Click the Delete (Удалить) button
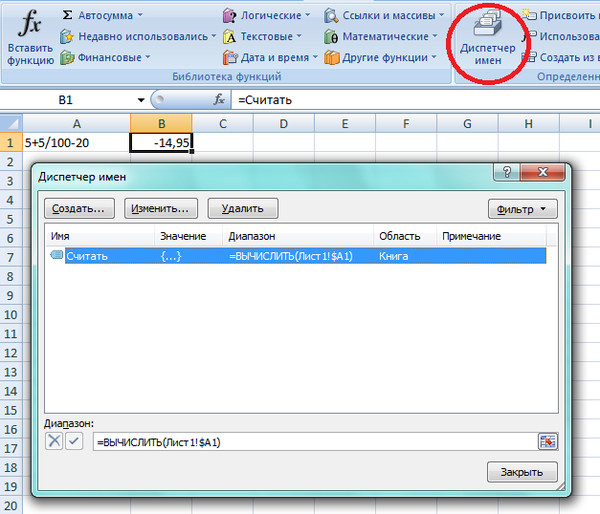This screenshot has height=514, width=600. (242, 208)
